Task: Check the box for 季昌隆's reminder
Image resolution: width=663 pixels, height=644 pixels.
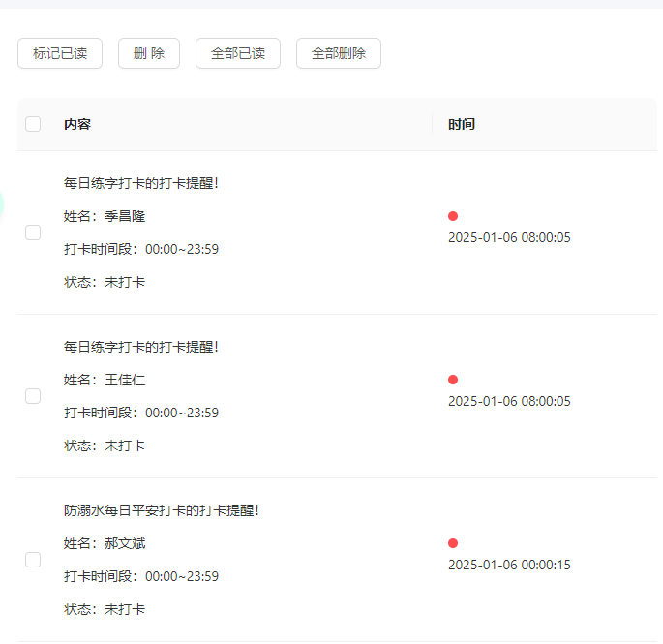Action: 33,232
